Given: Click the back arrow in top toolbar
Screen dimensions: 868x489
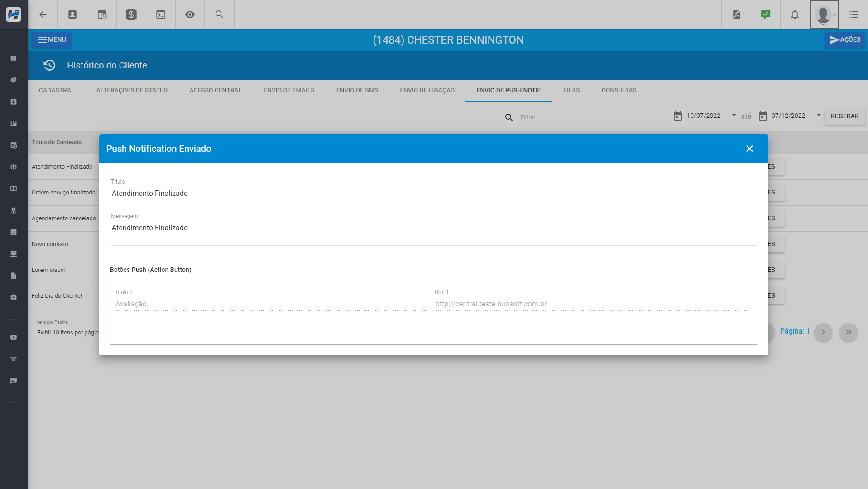Looking at the screenshot, I should [x=43, y=15].
